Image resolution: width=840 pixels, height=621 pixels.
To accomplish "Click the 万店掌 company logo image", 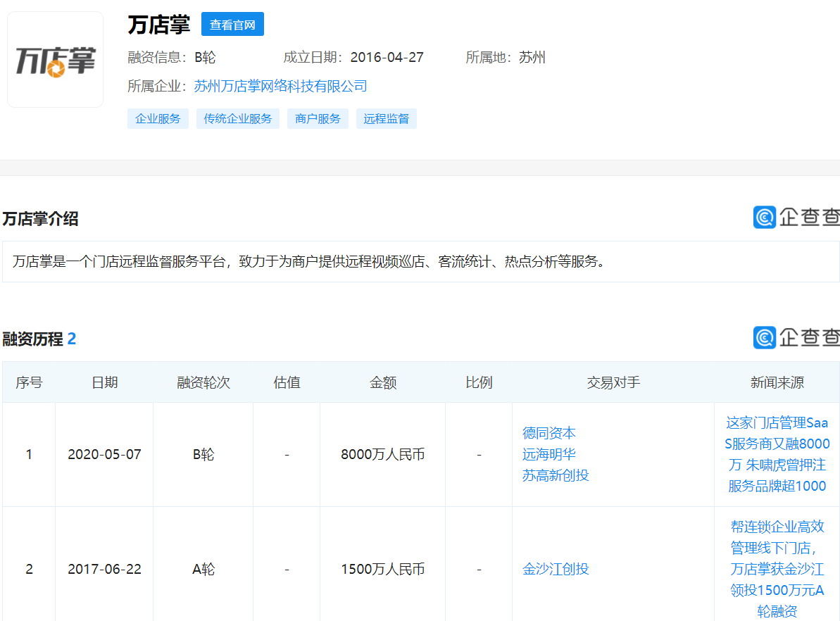I will 55,59.
